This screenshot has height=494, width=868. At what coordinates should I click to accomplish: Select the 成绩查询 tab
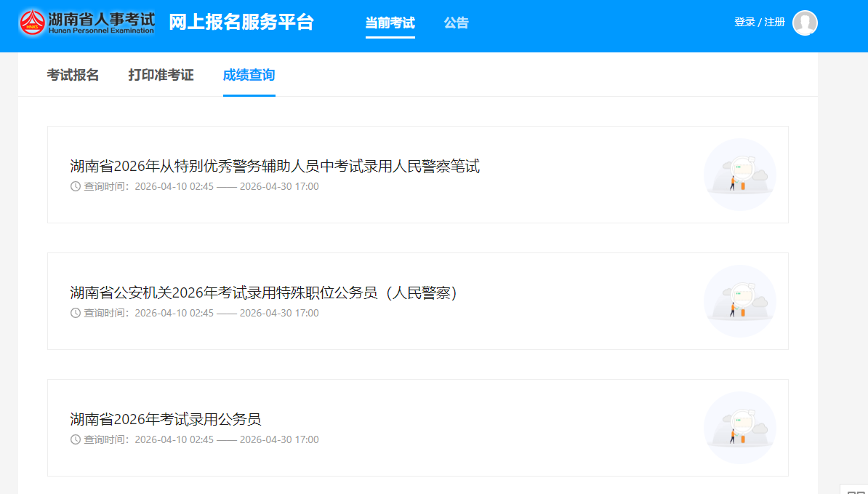tap(249, 75)
